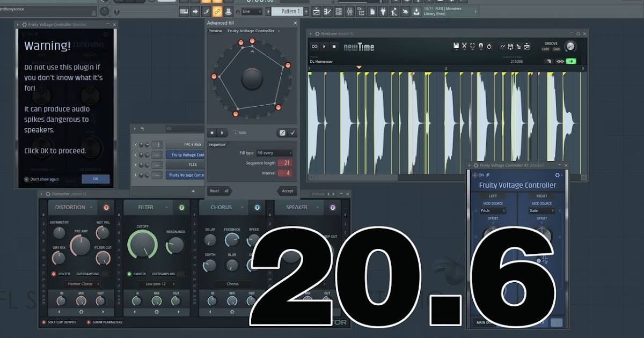Toggle the Distortion power button in Distructor
This screenshot has height=338, width=644.
[x=106, y=207]
